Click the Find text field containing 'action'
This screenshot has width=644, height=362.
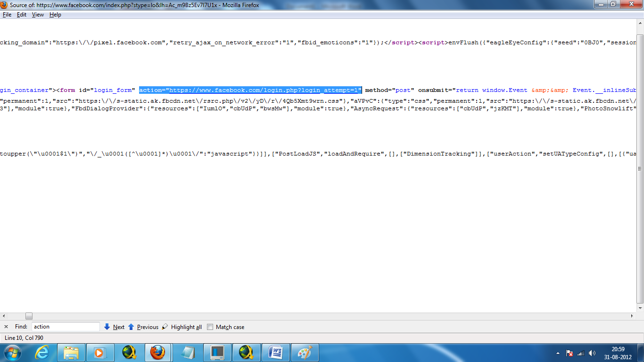pos(66,327)
